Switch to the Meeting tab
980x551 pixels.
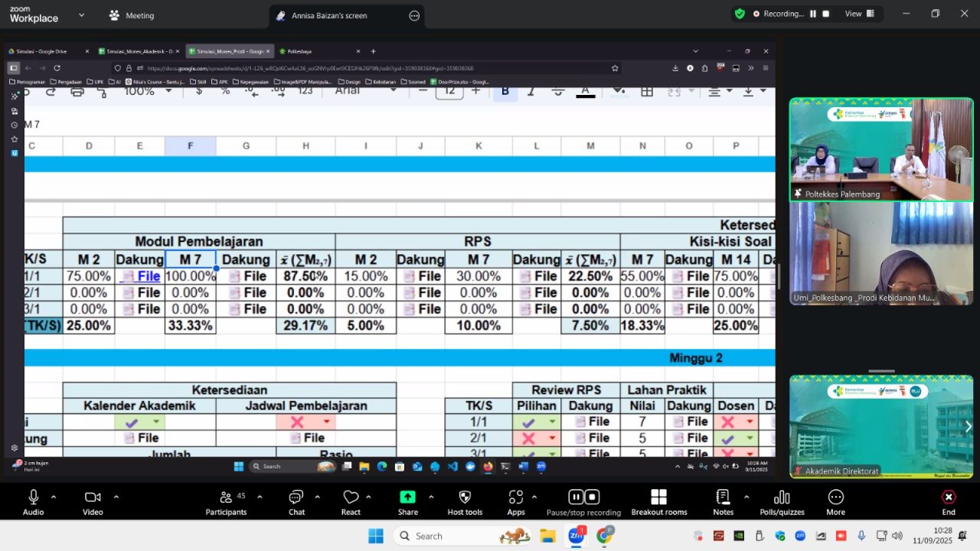pos(132,15)
